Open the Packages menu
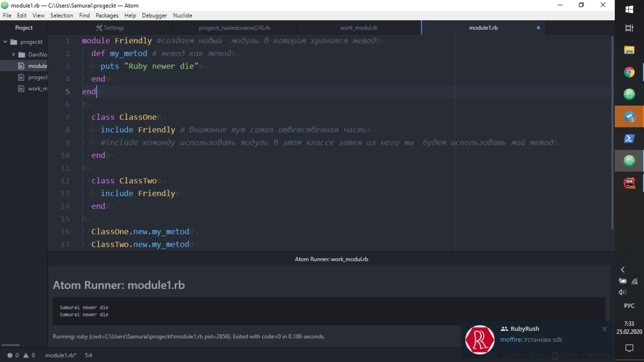 tap(107, 16)
